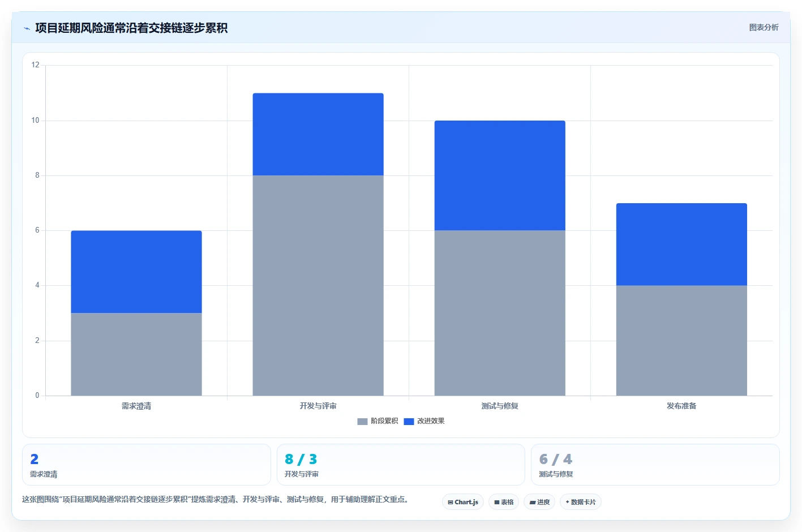Click the 阶段累积 legend label text
Viewport: 802px width, 532px height.
[x=384, y=421]
